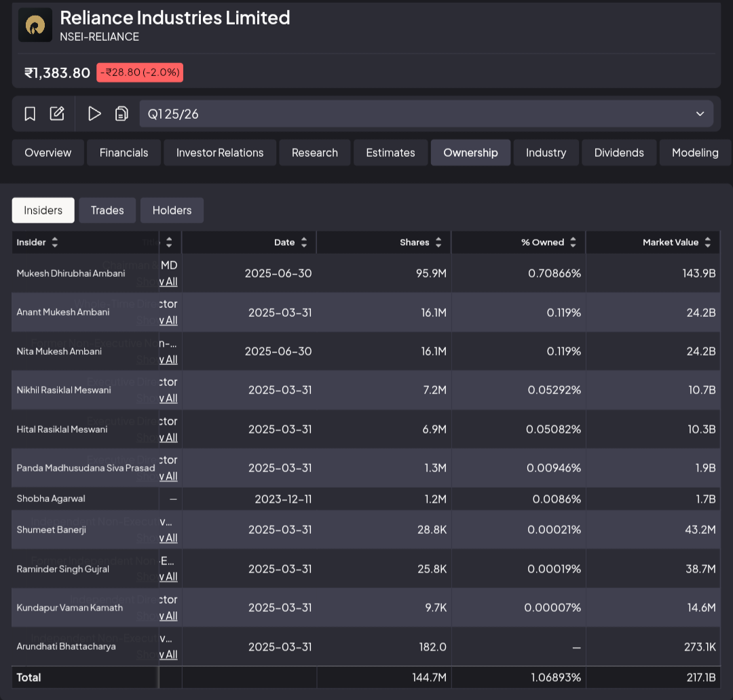Select insider name Hital Rasiklal Meswani
733x700 pixels.
coord(62,429)
